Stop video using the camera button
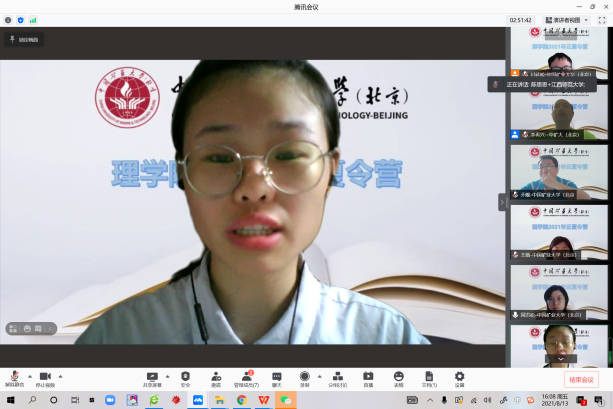This screenshot has height=409, width=613. (x=45, y=377)
